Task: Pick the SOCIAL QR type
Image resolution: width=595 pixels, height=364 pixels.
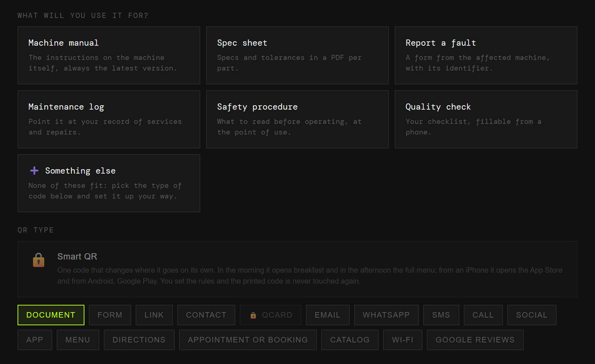Action: [x=532, y=315]
